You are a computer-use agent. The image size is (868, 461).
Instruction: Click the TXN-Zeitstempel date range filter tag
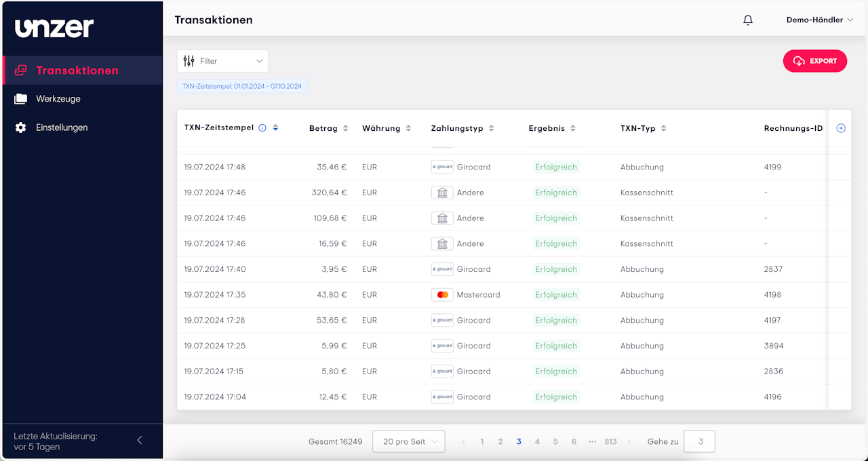click(x=242, y=86)
